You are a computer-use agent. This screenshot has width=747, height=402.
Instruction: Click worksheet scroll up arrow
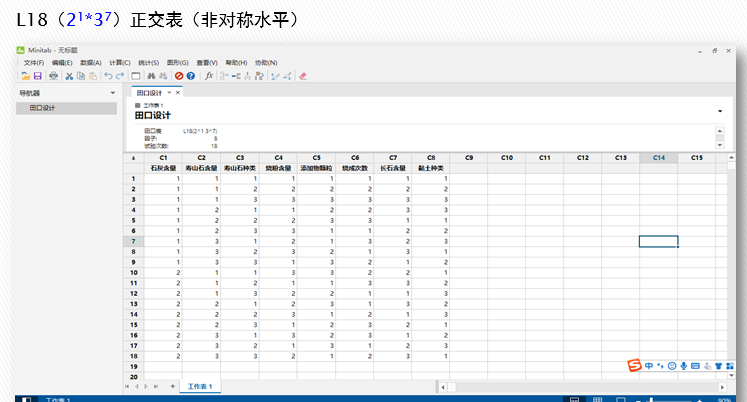(731, 158)
